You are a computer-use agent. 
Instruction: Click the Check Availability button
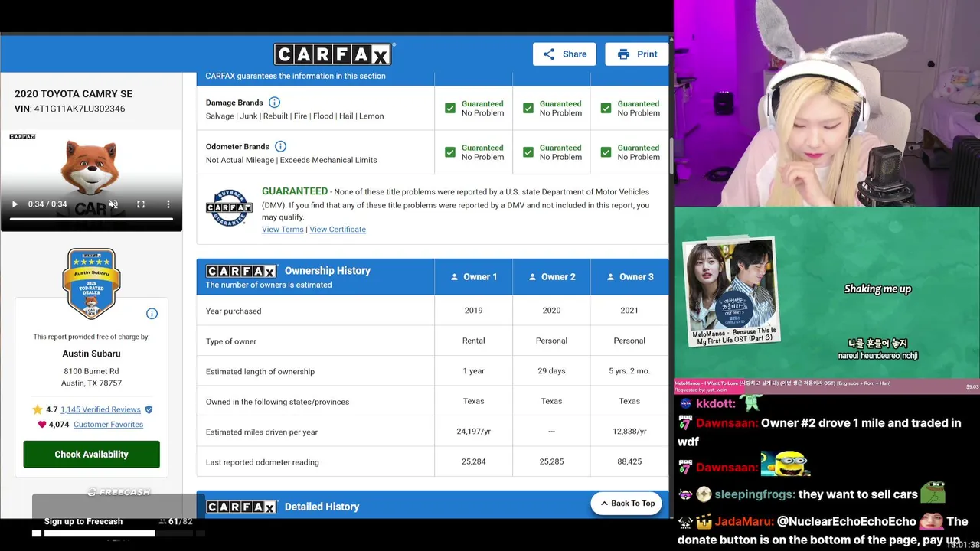click(x=91, y=455)
